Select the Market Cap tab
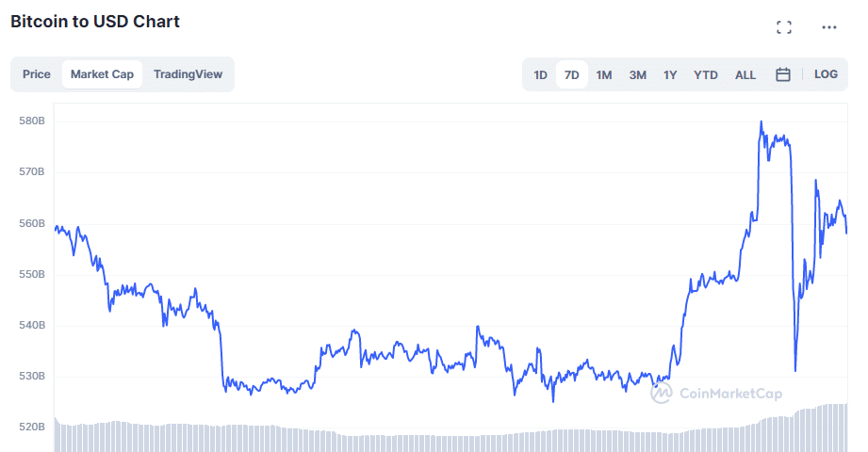Viewport: 868px width, 452px height. [x=103, y=74]
